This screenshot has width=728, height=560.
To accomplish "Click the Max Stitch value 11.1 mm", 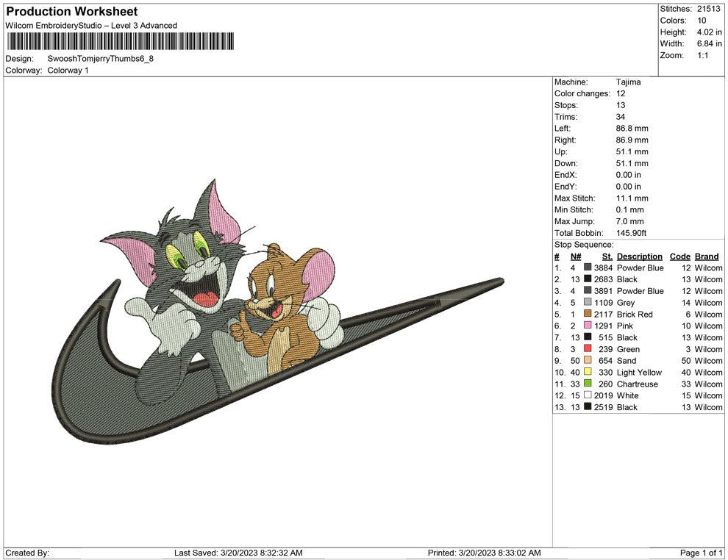I will 632,198.
